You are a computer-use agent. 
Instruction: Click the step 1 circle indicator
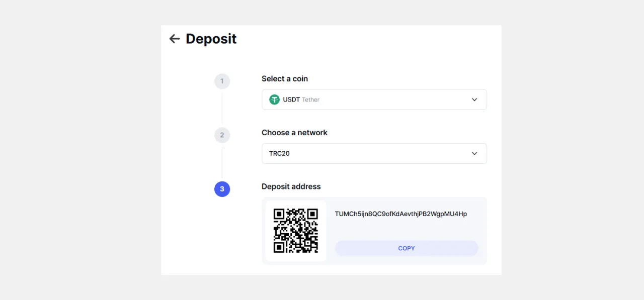tap(222, 81)
